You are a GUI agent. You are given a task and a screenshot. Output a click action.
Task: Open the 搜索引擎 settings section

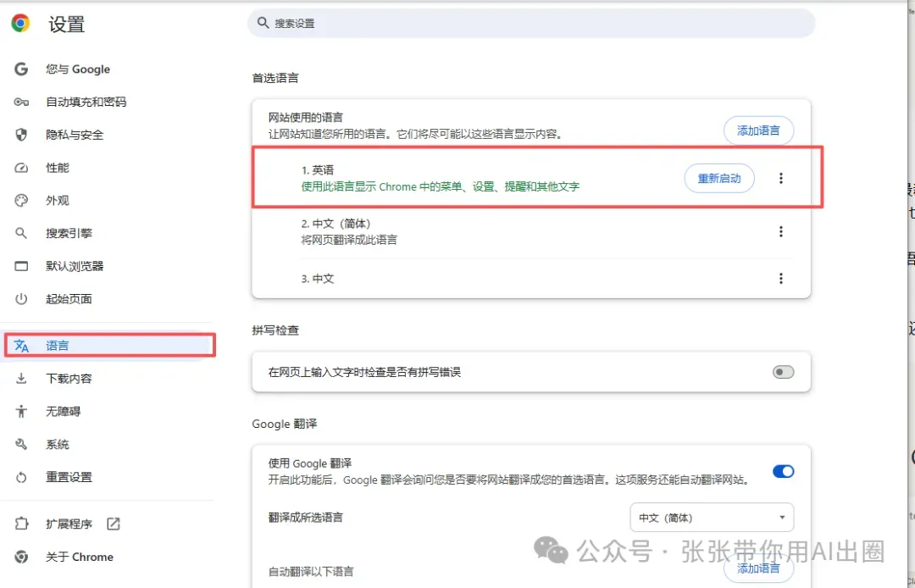pos(69,233)
